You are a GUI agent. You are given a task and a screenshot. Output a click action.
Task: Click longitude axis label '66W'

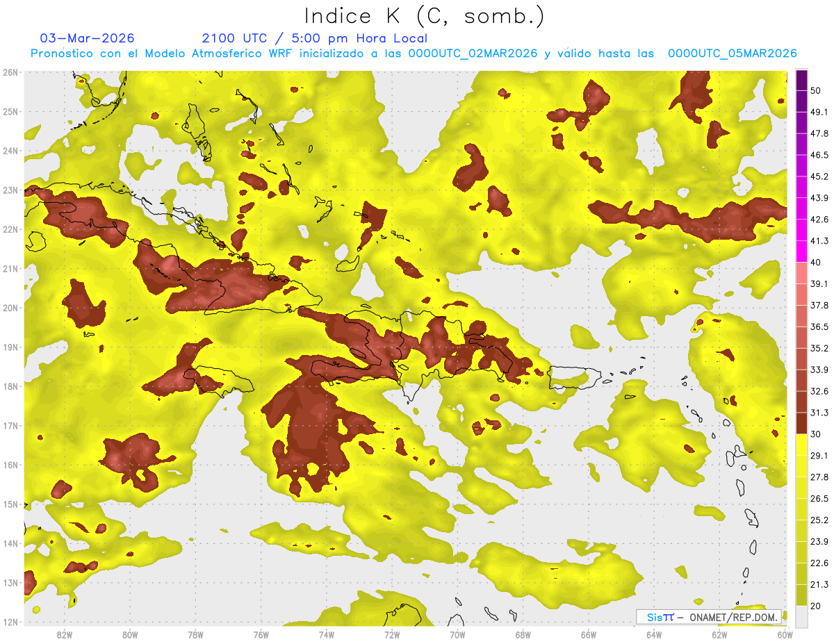589,634
